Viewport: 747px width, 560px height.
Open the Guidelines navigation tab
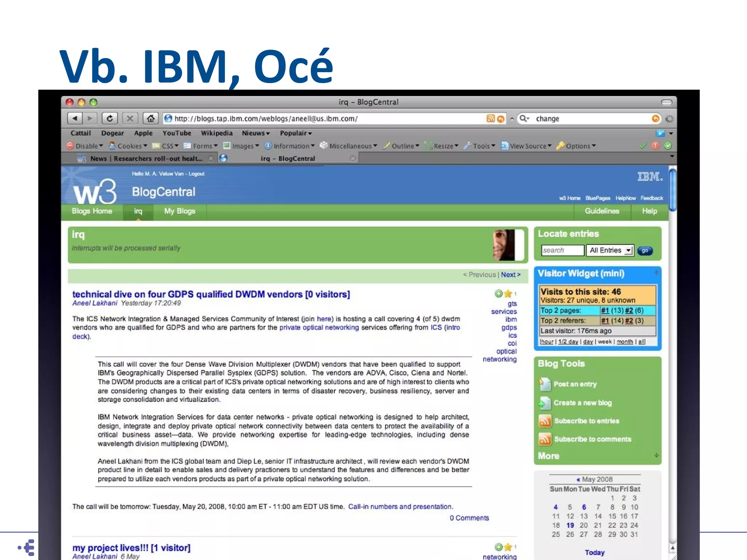click(602, 211)
